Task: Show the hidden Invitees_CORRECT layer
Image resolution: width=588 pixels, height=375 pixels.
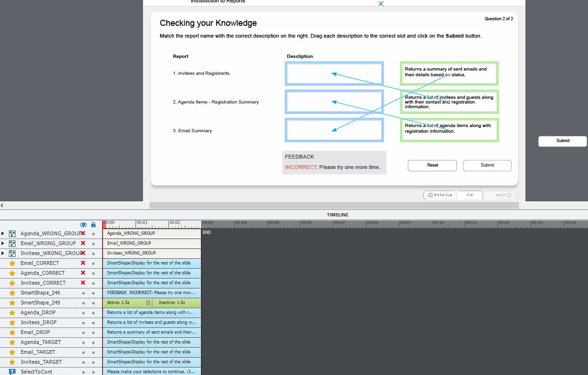Action: tap(83, 283)
